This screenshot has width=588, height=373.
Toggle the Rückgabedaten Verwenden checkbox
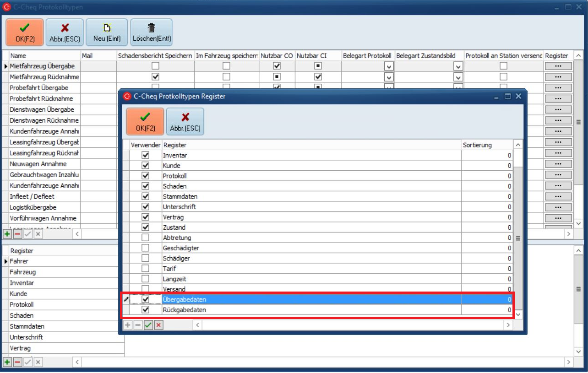[146, 310]
